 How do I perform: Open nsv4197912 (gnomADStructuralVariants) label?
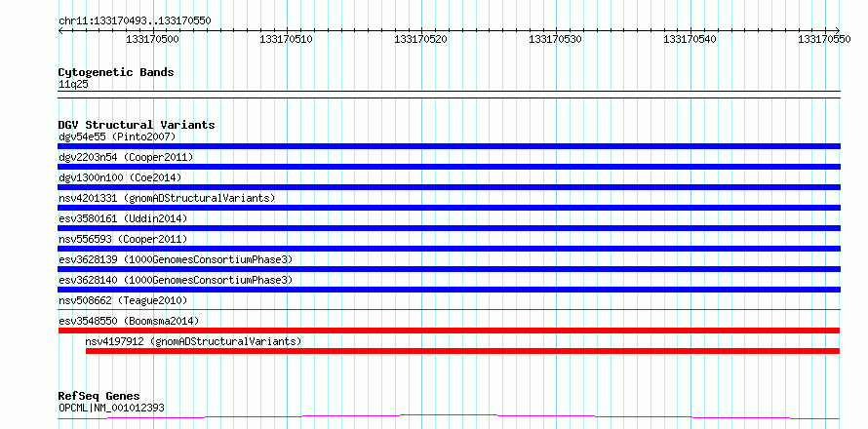[193, 341]
